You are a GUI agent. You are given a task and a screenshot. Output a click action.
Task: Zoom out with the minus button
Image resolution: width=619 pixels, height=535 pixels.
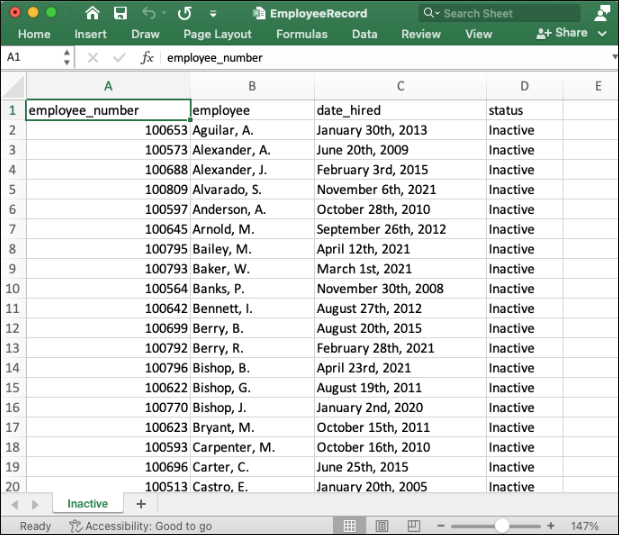click(441, 526)
